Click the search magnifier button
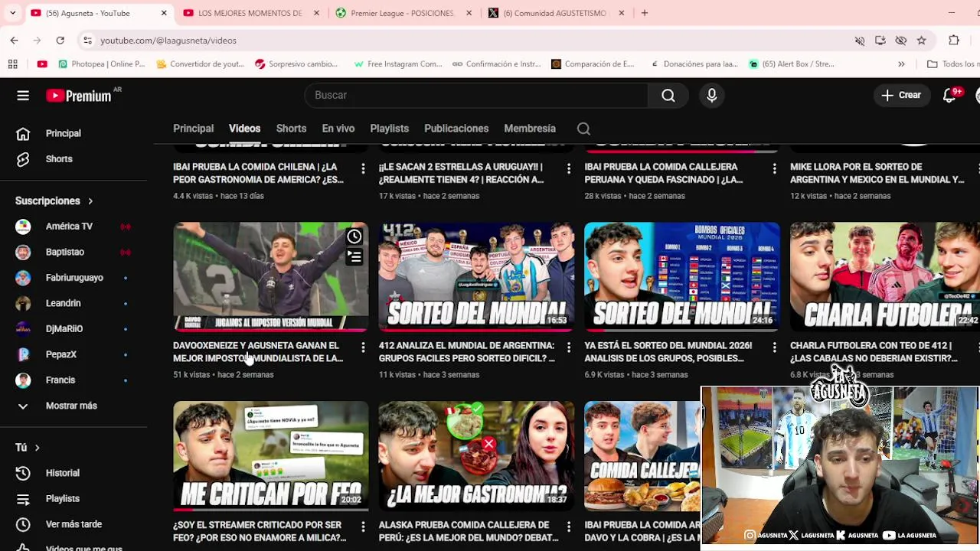 tap(668, 95)
